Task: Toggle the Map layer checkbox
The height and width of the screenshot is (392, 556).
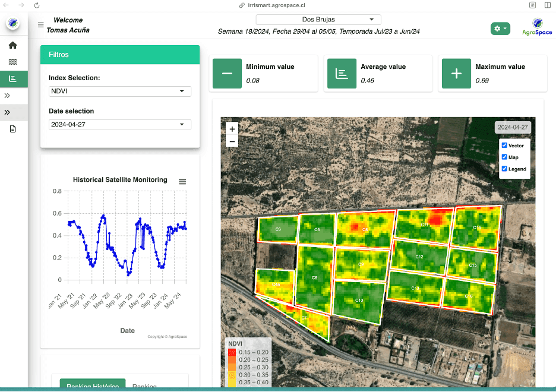Action: (504, 157)
